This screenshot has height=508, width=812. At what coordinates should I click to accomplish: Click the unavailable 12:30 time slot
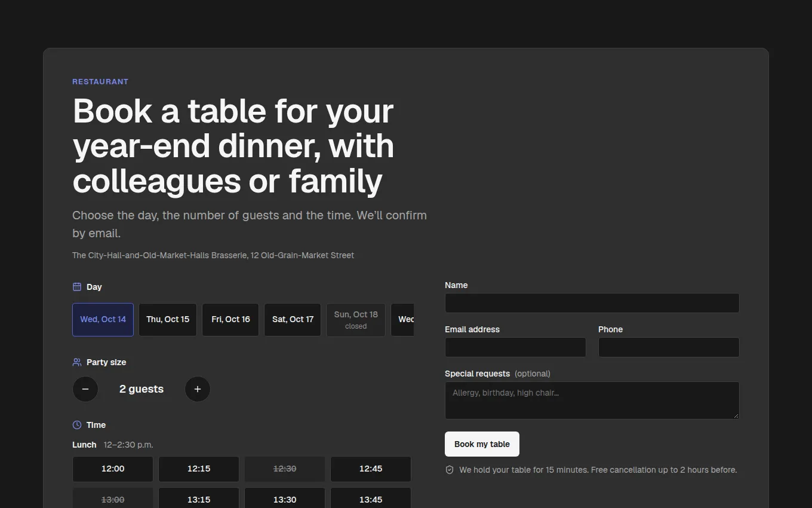click(285, 469)
